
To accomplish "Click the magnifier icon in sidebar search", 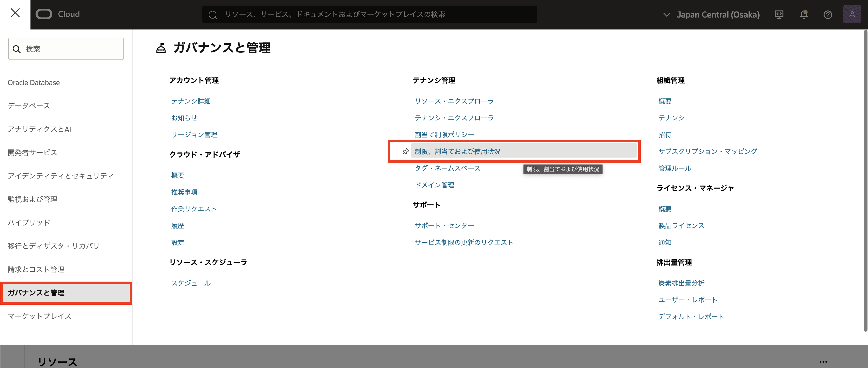I will tap(17, 49).
